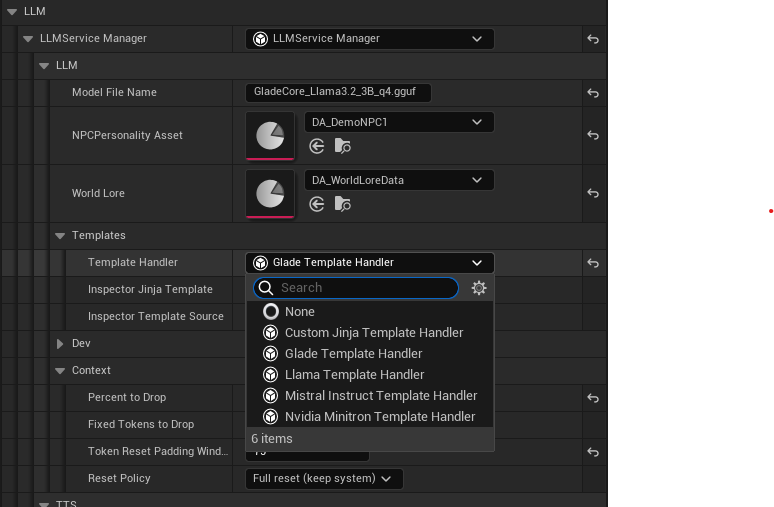This screenshot has width=774, height=507.
Task: Edit the Model File Name field
Action: 338,92
